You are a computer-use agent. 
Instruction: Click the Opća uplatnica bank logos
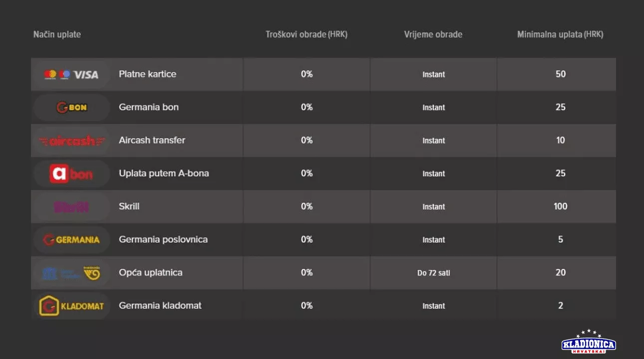click(x=71, y=273)
